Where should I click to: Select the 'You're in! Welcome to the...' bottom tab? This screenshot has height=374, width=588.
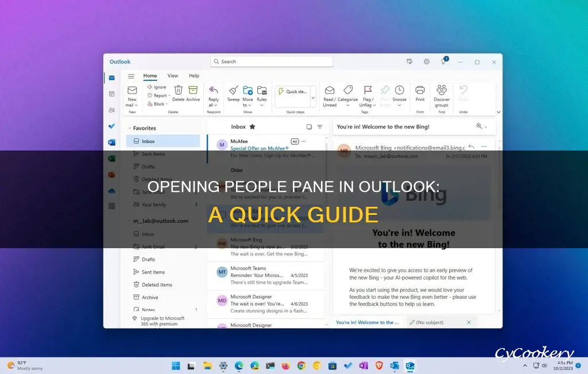click(367, 322)
